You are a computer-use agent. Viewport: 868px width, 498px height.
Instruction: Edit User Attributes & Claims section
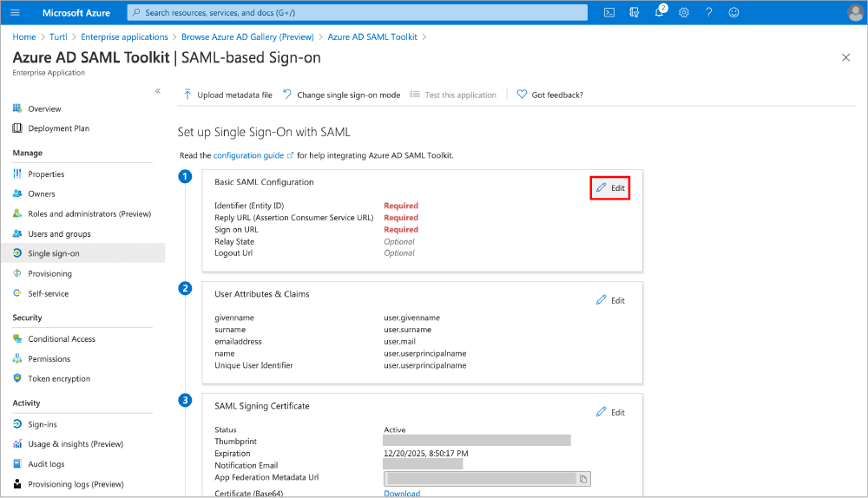click(610, 300)
